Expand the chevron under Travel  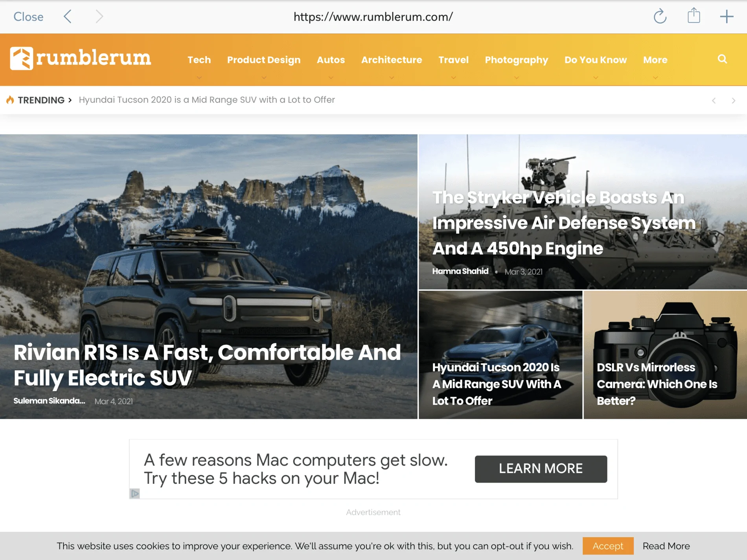coord(454,78)
